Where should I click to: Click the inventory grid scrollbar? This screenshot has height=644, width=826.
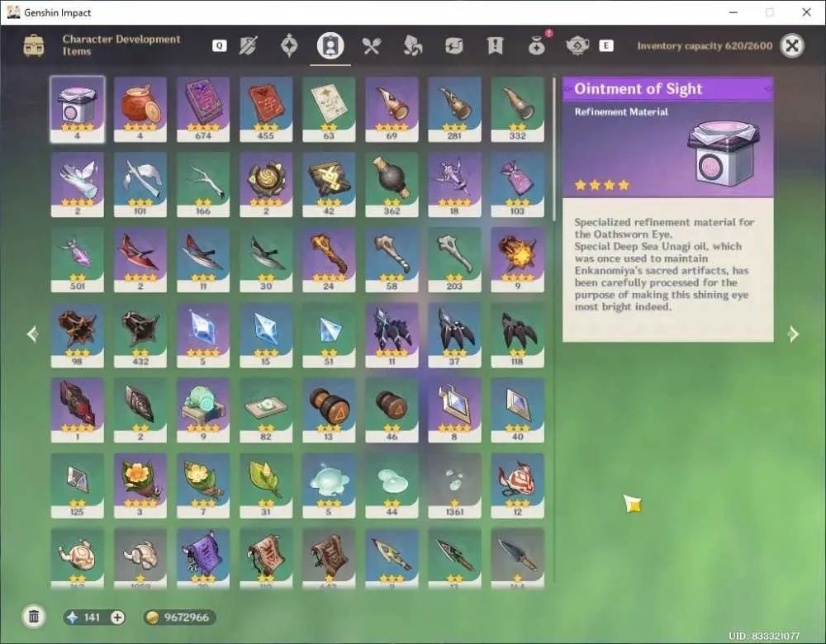pos(553,149)
